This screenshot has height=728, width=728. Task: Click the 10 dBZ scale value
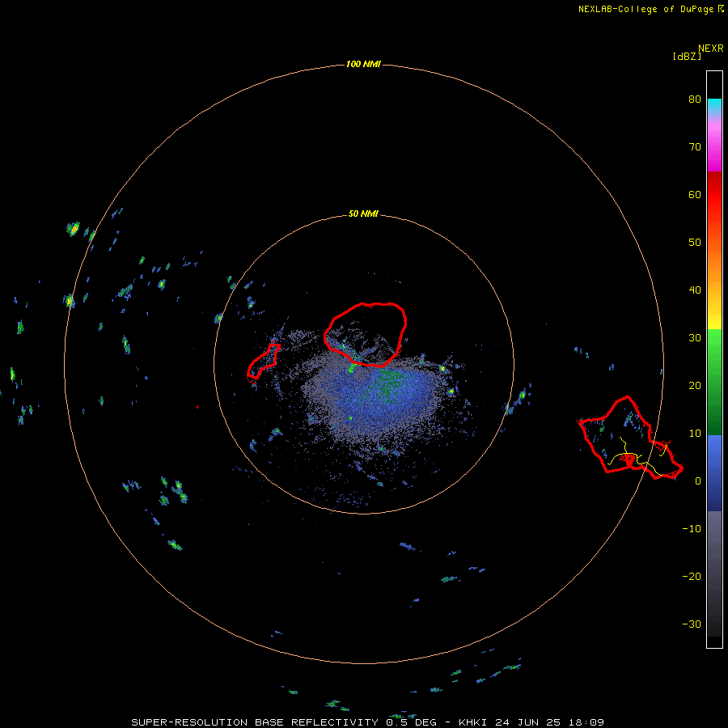tap(695, 434)
